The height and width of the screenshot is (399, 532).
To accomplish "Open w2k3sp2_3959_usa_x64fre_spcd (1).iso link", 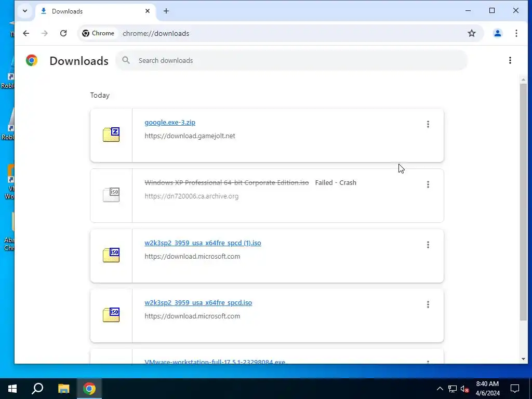I will pos(203,243).
